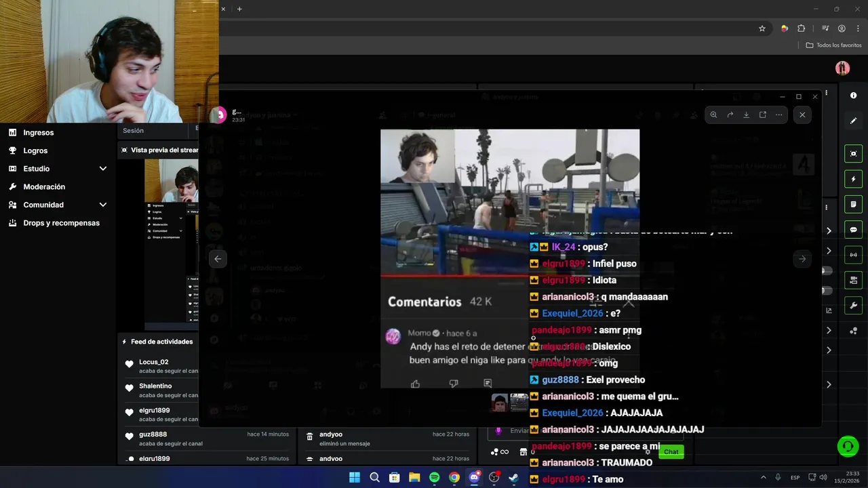Toggle the lower switch in the right panel
Viewport: 868px width, 488px height.
point(827,291)
